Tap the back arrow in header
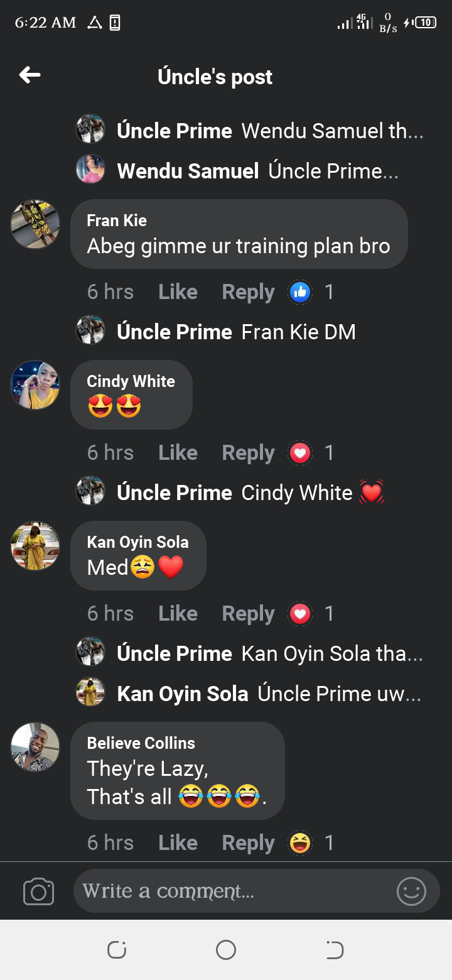 pyautogui.click(x=30, y=76)
